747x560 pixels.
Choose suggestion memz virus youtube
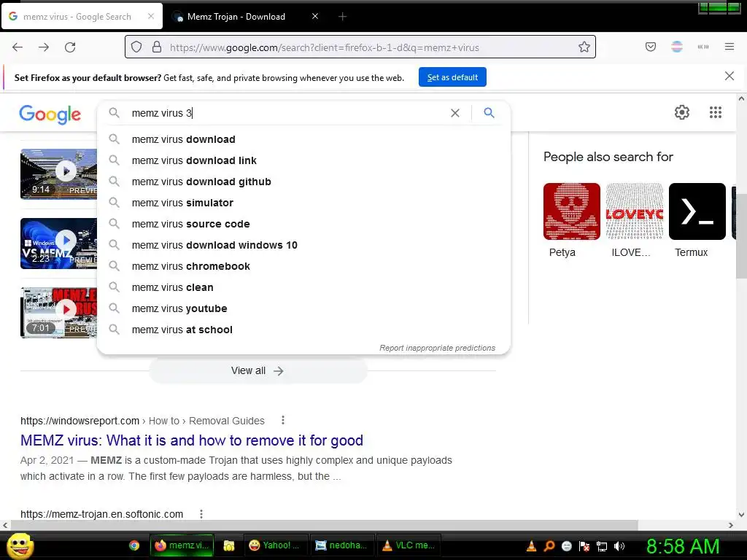303,308
